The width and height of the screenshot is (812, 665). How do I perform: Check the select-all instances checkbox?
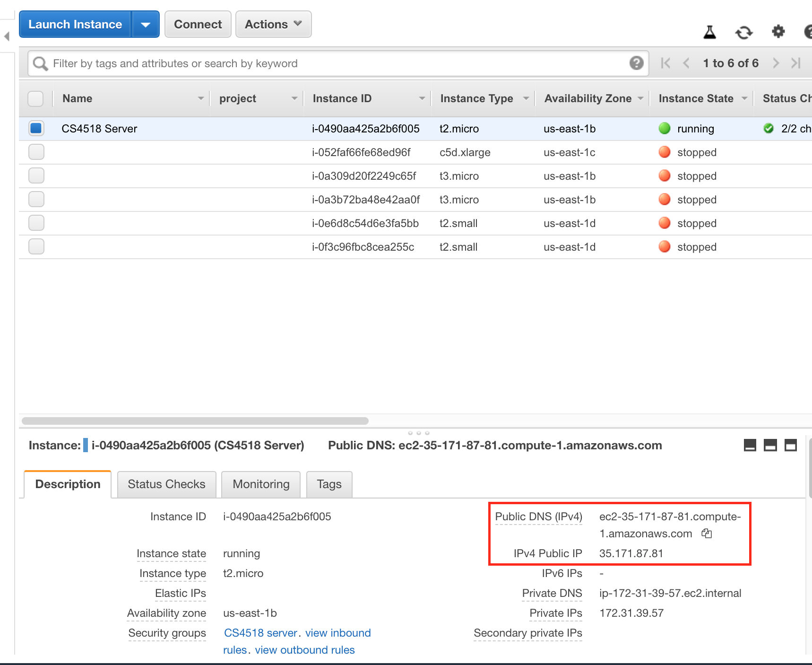[x=36, y=98]
